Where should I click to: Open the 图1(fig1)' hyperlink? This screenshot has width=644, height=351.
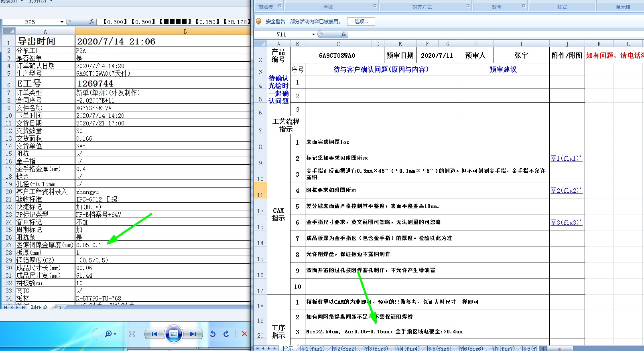click(x=566, y=158)
